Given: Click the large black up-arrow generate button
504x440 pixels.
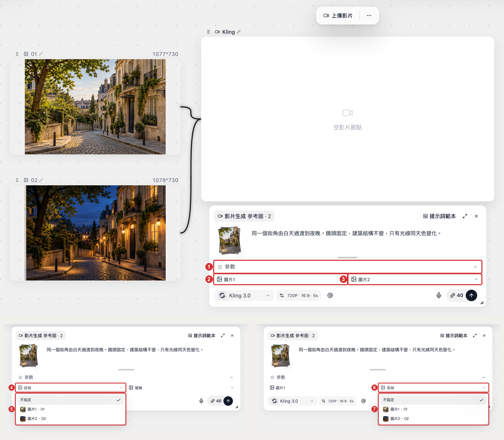Looking at the screenshot, I should (471, 296).
